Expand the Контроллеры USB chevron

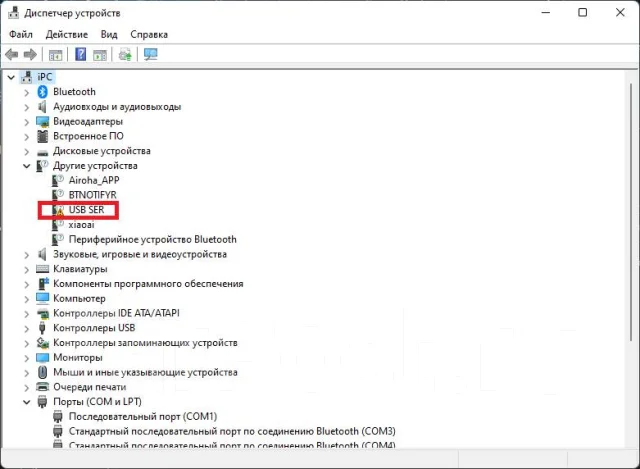pos(27,329)
